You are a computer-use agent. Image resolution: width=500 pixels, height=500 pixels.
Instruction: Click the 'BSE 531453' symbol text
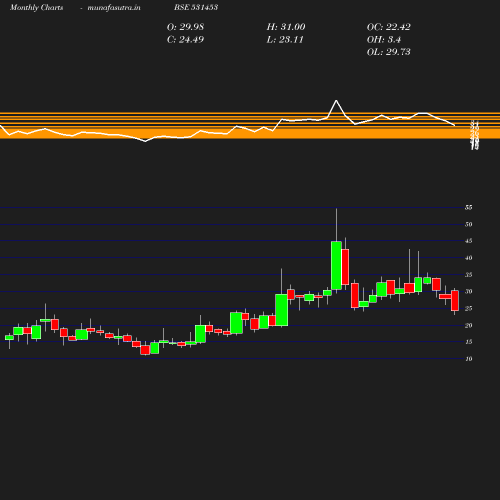pos(196,7)
